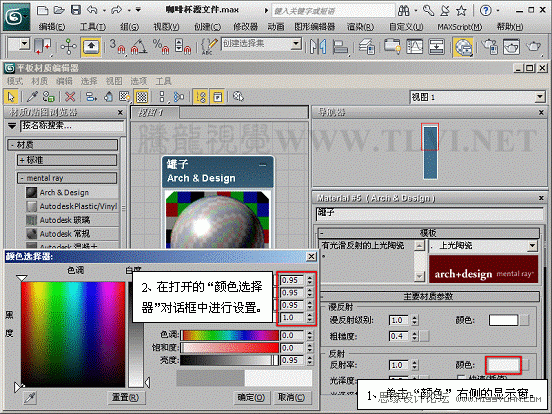Toggle material/map browser panel icon
552x414 pixels.
(x=201, y=96)
